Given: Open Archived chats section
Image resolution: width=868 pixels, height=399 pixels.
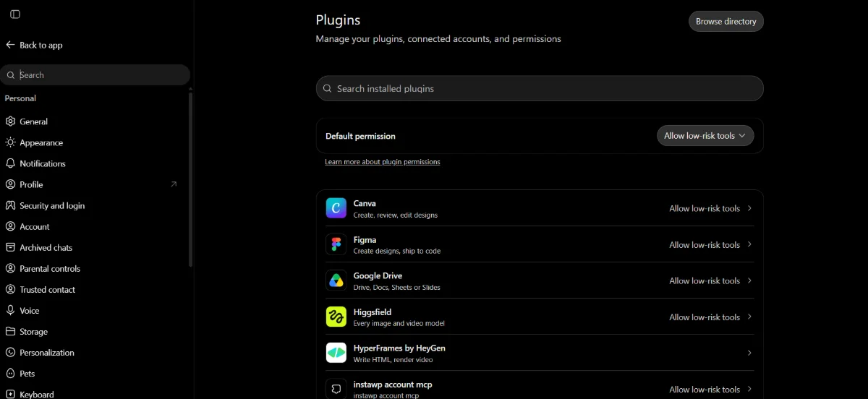Looking at the screenshot, I should pyautogui.click(x=94, y=247).
